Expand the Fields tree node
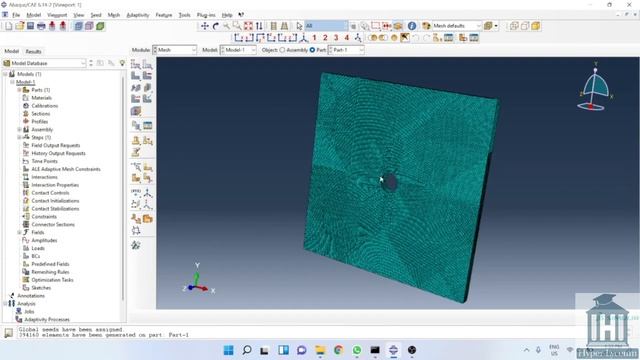This screenshot has width=640, height=360. coord(19,232)
